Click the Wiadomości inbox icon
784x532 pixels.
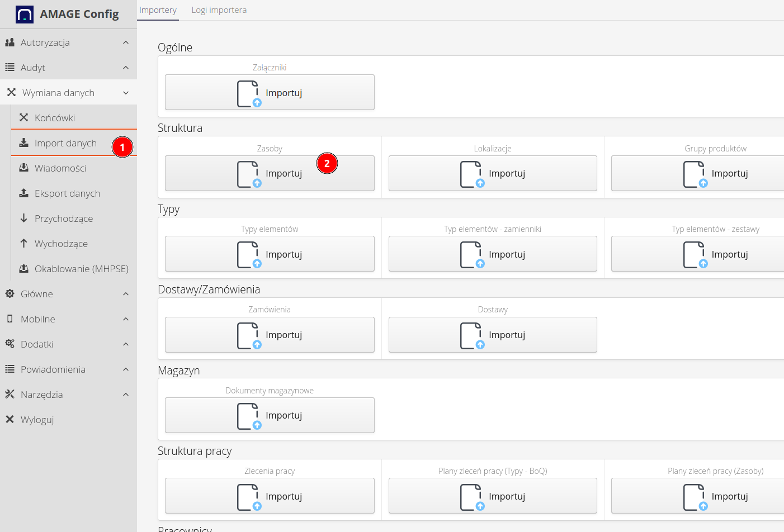pyautogui.click(x=23, y=168)
